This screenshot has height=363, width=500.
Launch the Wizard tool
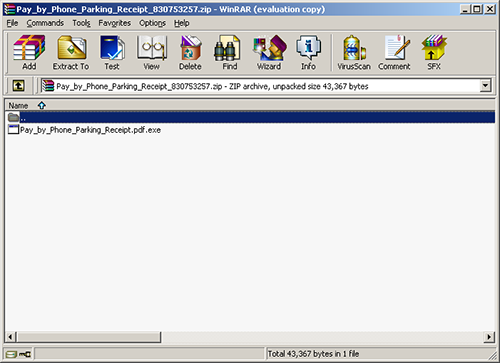[x=269, y=53]
